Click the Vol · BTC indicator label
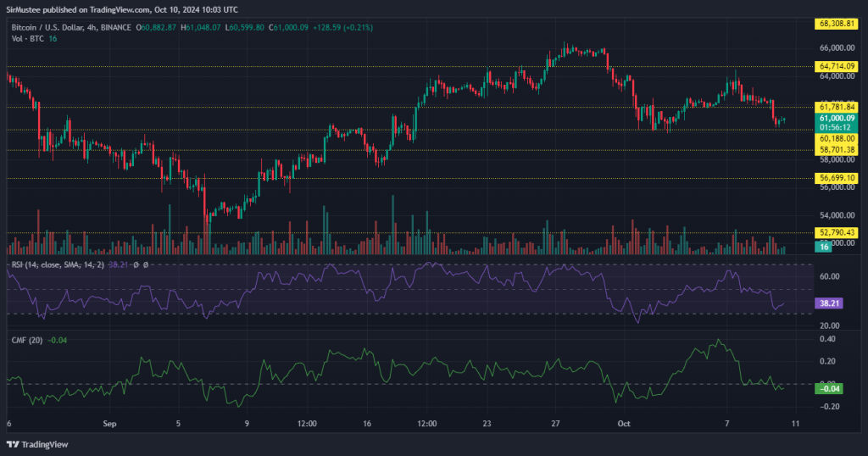 pyautogui.click(x=28, y=38)
